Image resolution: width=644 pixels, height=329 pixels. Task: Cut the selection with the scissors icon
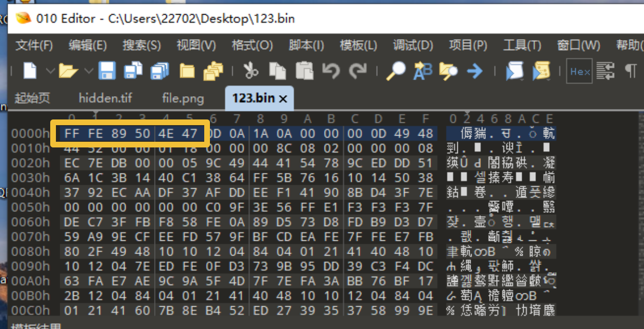[x=251, y=71]
